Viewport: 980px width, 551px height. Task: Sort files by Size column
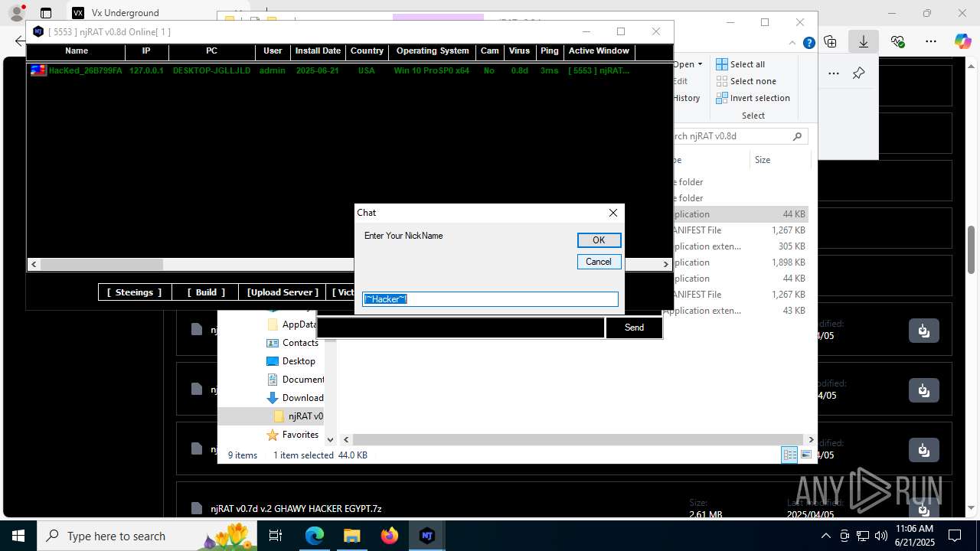pos(779,160)
